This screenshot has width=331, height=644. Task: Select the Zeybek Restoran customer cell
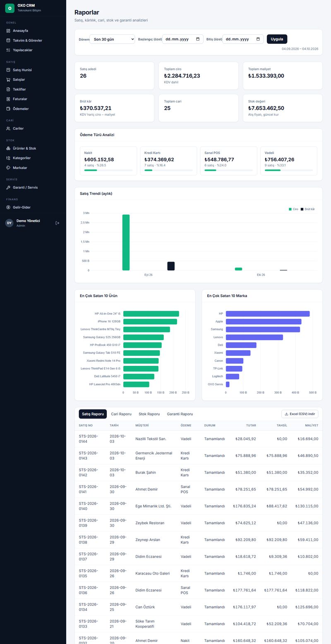click(150, 523)
